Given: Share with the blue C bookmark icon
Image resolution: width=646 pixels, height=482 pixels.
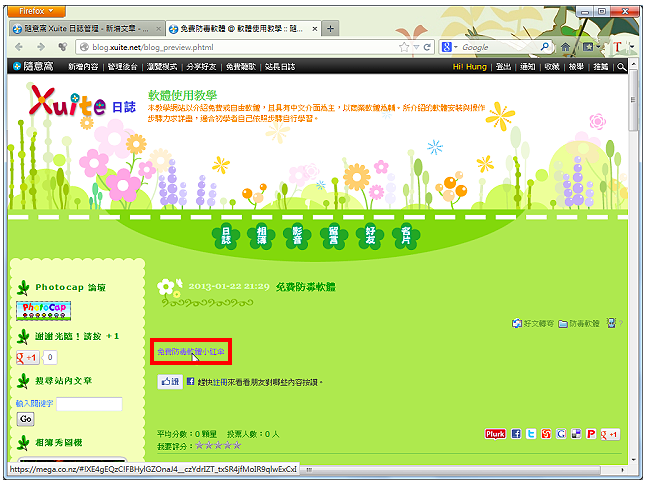Looking at the screenshot, I should pyautogui.click(x=561, y=434).
